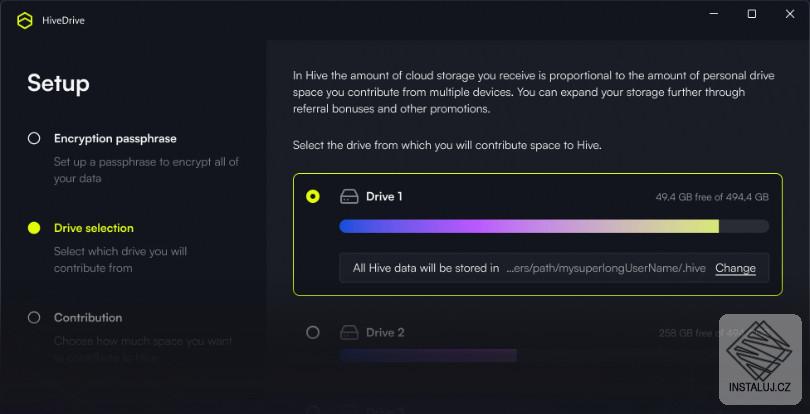
Task: Click the Drive 1 hard disk icon
Action: tap(349, 197)
